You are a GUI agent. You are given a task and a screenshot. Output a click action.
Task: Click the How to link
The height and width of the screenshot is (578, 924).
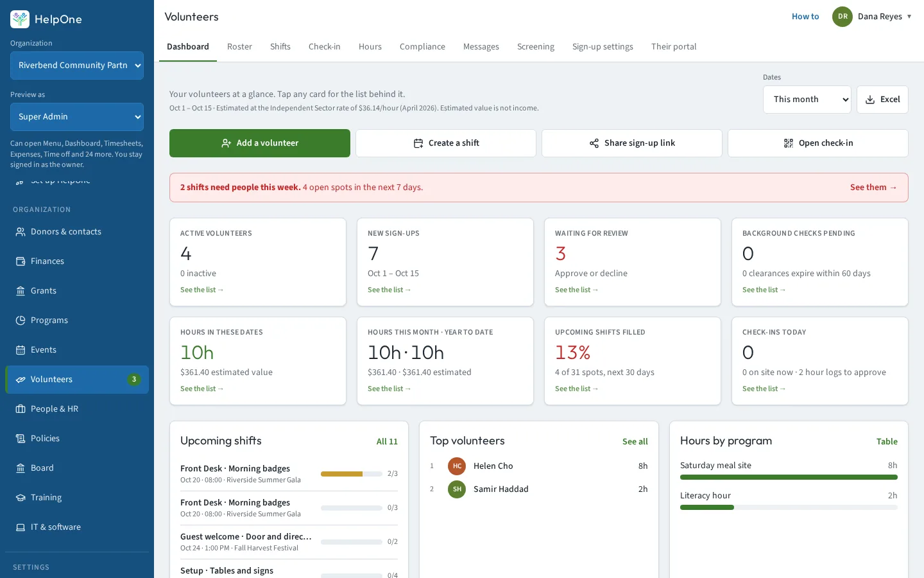[x=805, y=17]
